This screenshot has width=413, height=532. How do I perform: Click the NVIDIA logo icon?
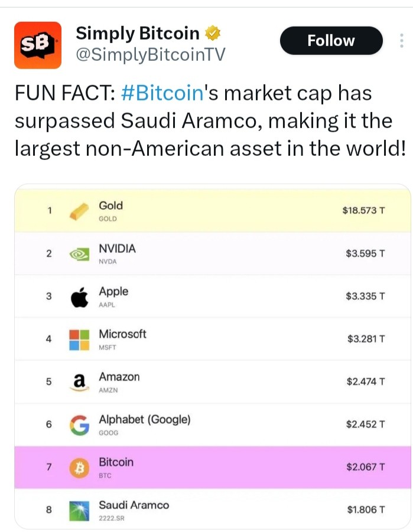79,254
